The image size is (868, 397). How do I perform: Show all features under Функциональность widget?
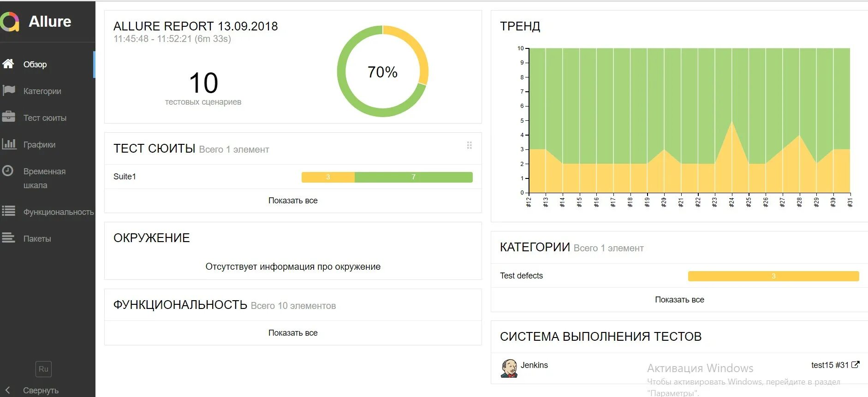point(293,333)
